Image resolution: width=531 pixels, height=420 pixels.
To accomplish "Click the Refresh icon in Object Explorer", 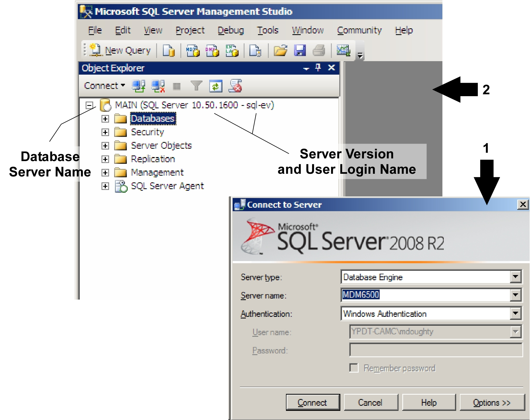I will 216,86.
